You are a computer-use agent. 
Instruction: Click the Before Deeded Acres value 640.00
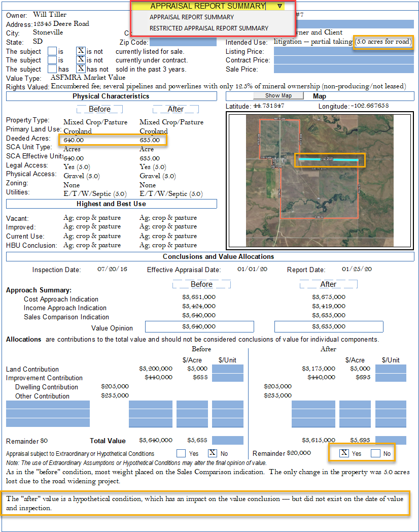[74, 140]
